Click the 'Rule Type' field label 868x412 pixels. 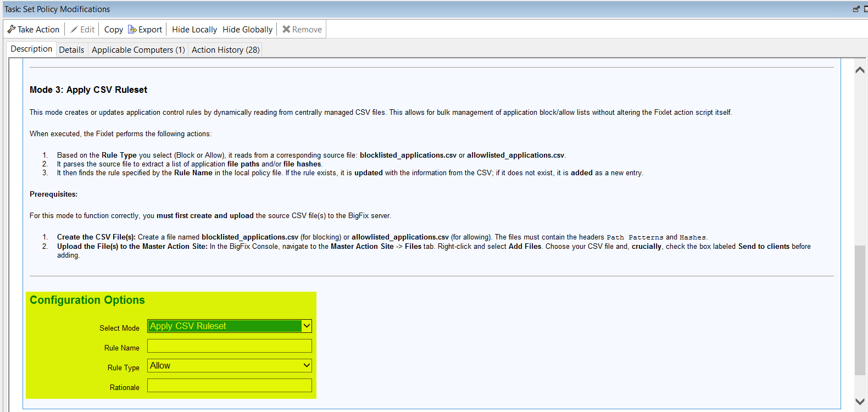tap(124, 368)
